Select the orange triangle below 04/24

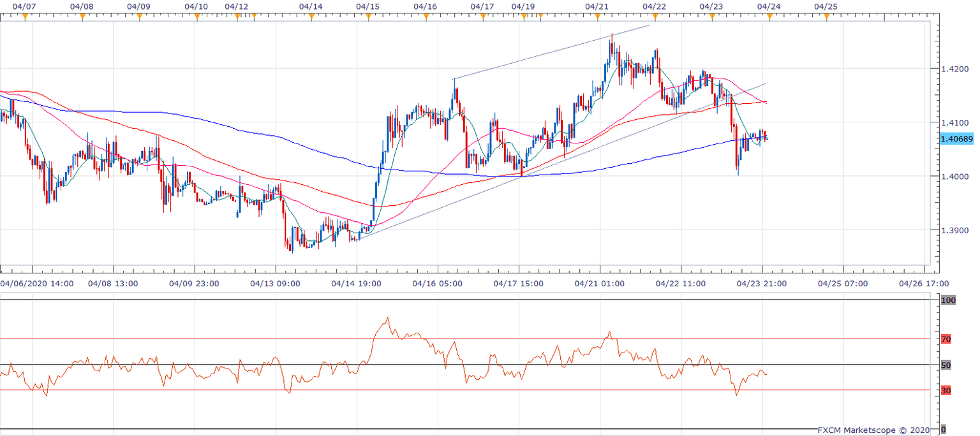coord(769,17)
